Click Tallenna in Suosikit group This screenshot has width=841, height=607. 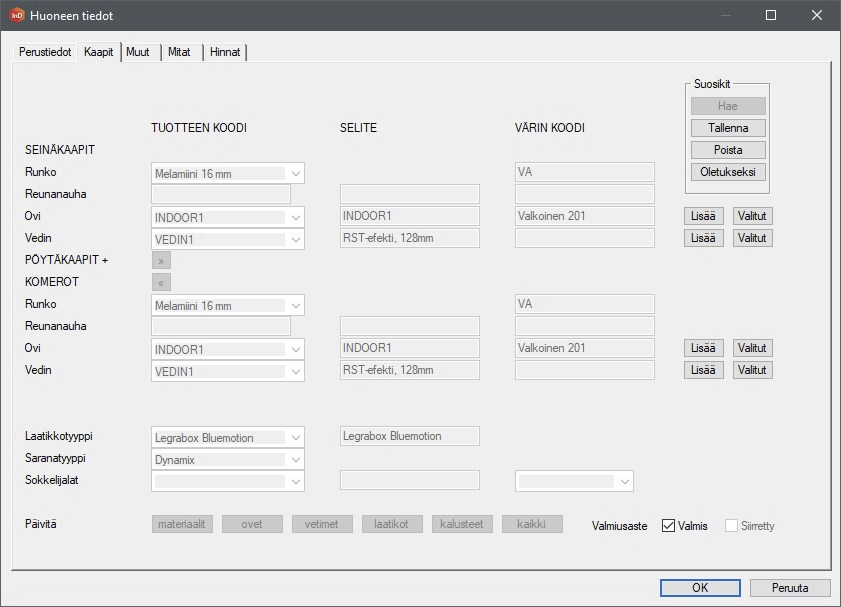(x=727, y=128)
